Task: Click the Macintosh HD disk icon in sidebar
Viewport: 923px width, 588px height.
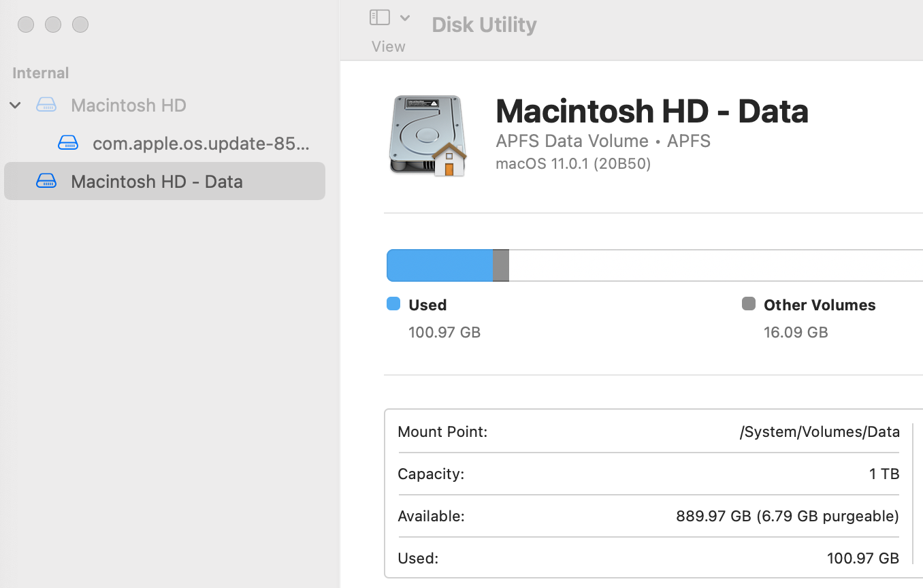Action: tap(46, 105)
